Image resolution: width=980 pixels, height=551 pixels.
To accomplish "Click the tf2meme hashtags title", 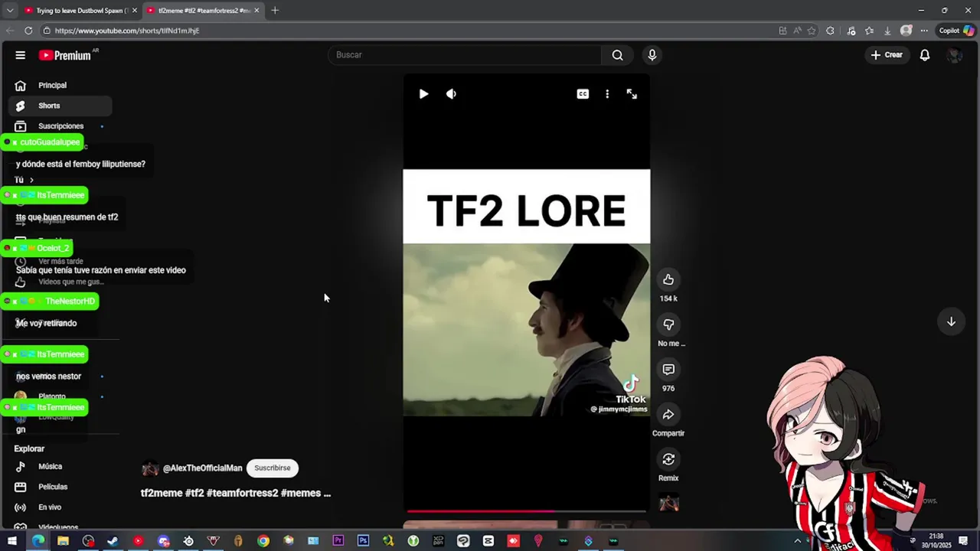I will coord(236,494).
